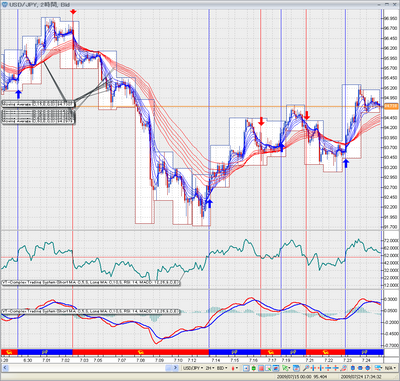
Task: Click the status bar text '2009/07/15 00:00 95.404'
Action: pos(301,377)
